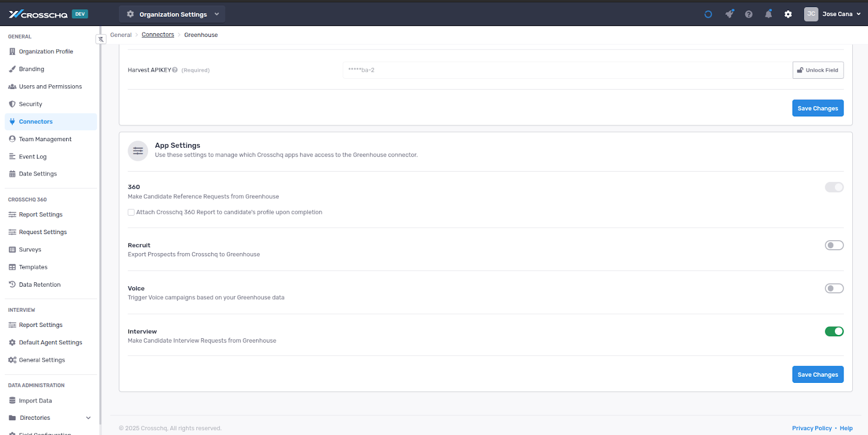Image resolution: width=868 pixels, height=435 pixels.
Task: Go to Event Log in sidebar
Action: [x=33, y=156]
